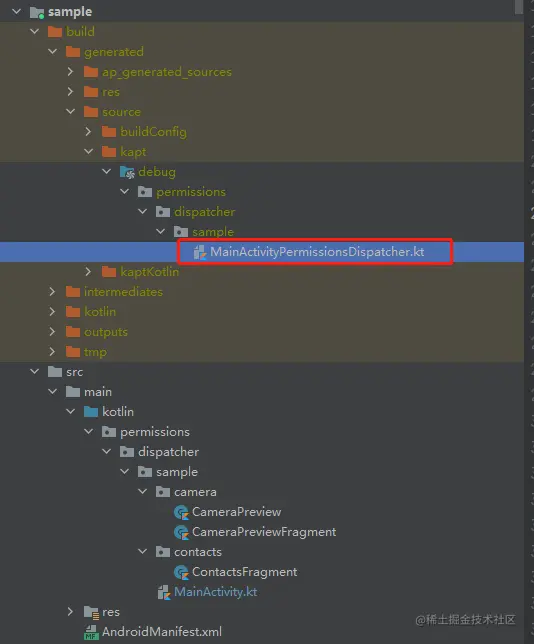Click the contacts package icon
Image resolution: width=534 pixels, height=644 pixels.
tap(163, 552)
